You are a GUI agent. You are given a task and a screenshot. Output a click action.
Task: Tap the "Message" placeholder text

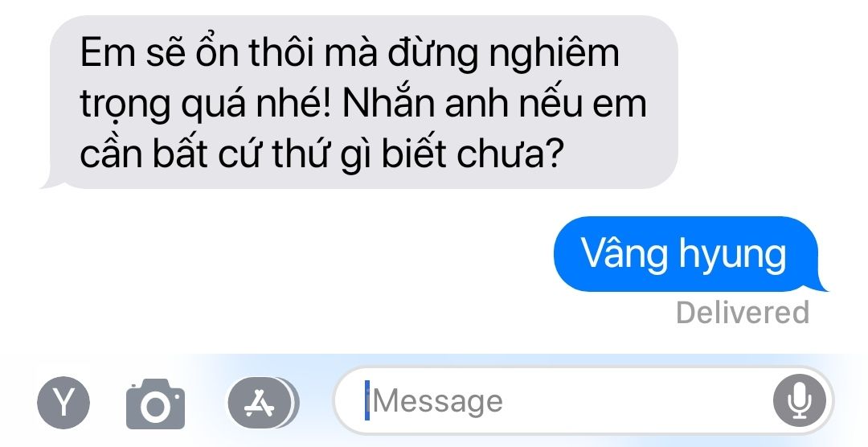438,402
